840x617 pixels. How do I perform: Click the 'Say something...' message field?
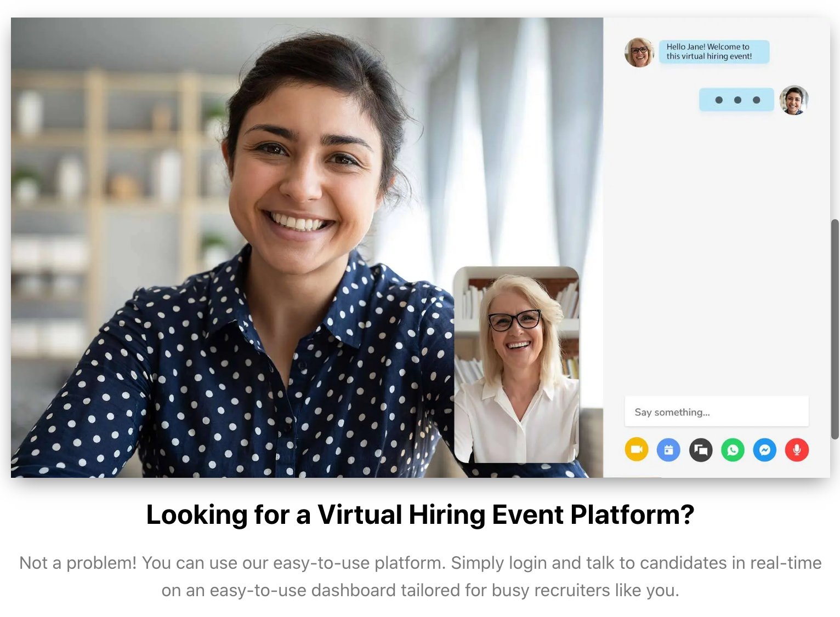717,412
